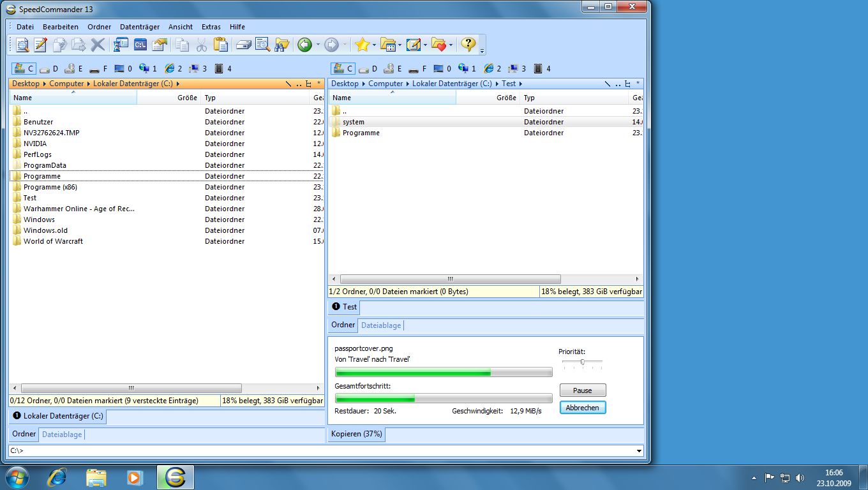
Task: Select the system folder in right panel
Action: click(353, 122)
